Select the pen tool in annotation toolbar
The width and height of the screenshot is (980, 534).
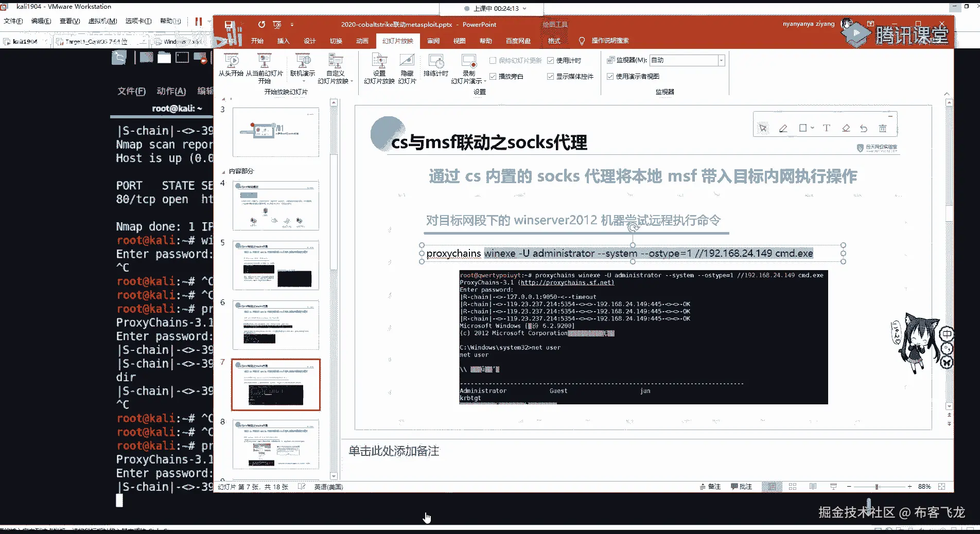(783, 128)
